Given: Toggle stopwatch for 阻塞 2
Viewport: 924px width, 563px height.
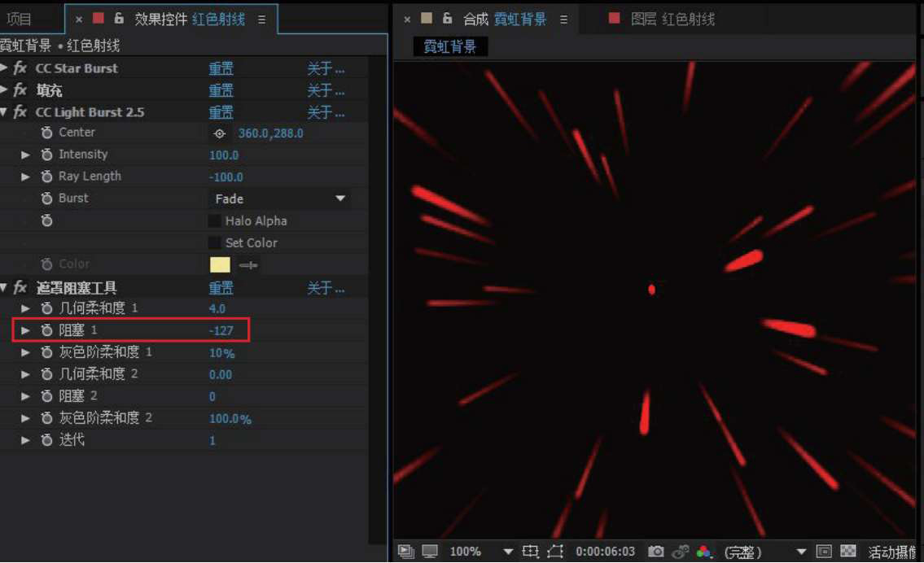Looking at the screenshot, I should [47, 396].
